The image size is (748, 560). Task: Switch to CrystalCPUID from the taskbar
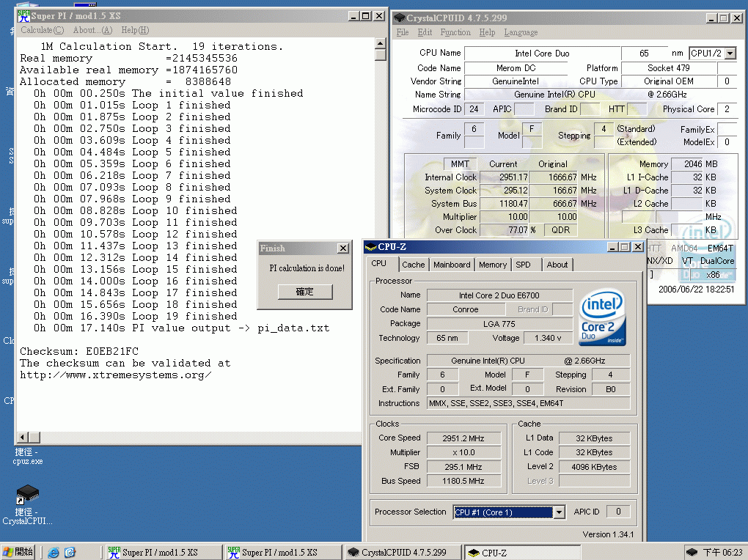[403, 552]
